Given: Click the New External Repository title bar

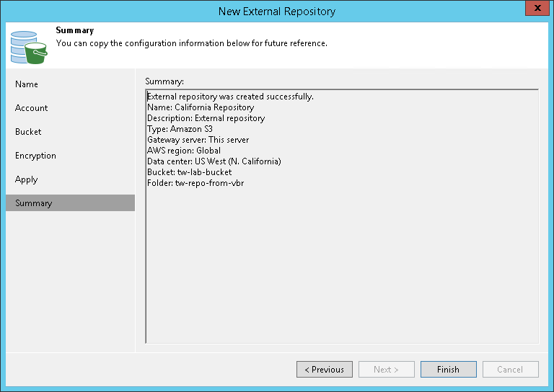Looking at the screenshot, I should [x=277, y=12].
